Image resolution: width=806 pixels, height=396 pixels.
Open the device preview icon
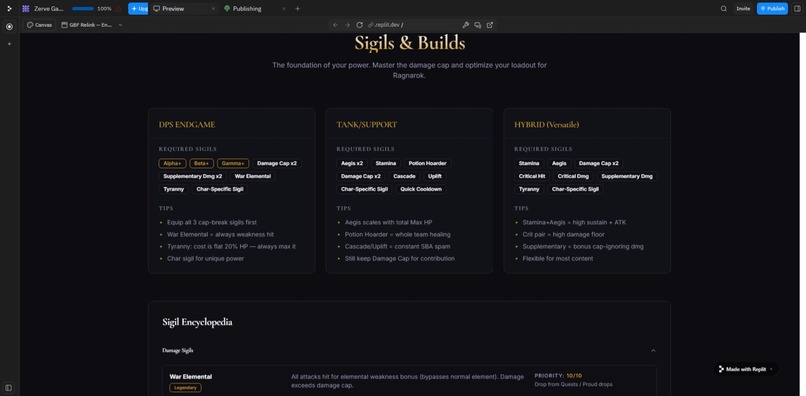(478, 25)
